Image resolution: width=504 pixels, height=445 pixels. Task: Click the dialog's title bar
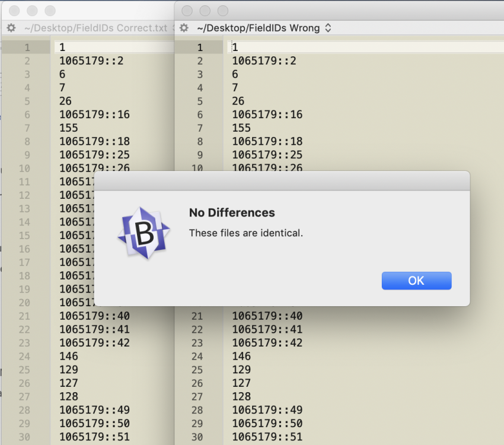point(282,179)
